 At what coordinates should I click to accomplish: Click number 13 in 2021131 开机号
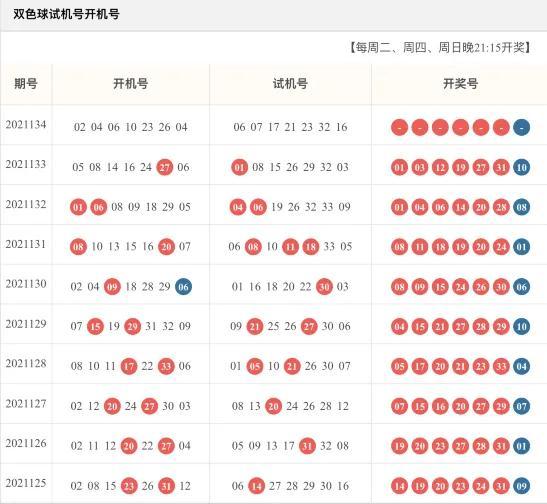coord(114,247)
